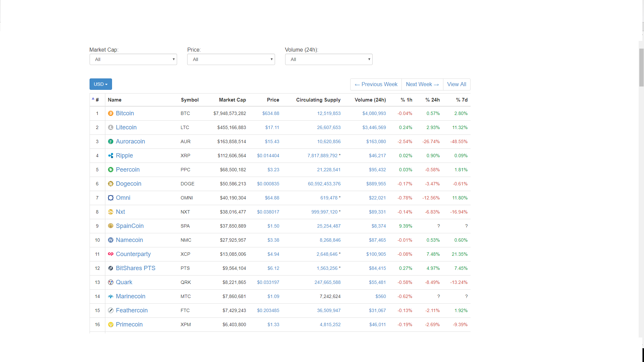644x362 pixels.
Task: Open the Ripple name link
Action: point(124,156)
